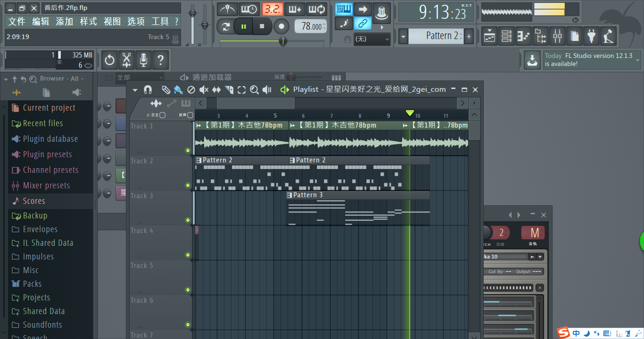
Task: Expand the FL Studio version news dropdown
Action: (638, 60)
